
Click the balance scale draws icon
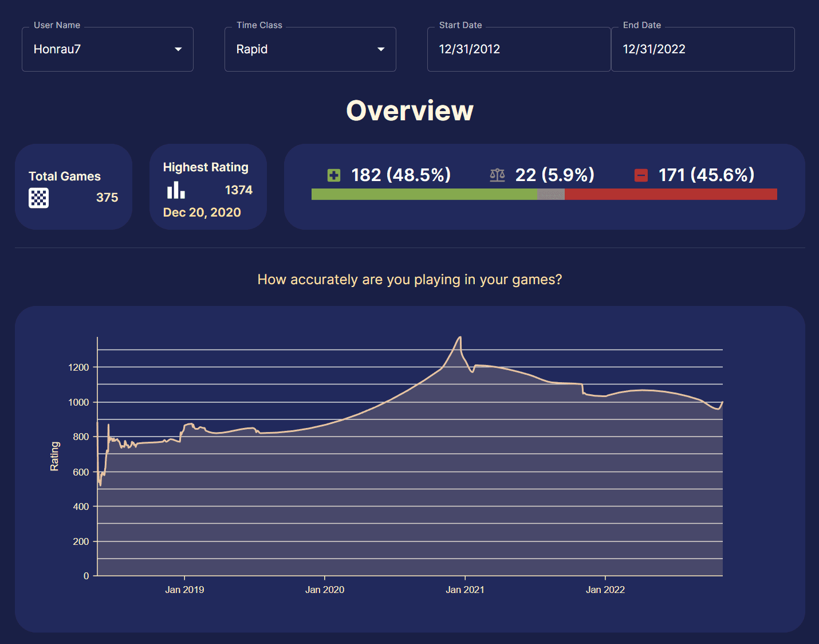point(497,175)
